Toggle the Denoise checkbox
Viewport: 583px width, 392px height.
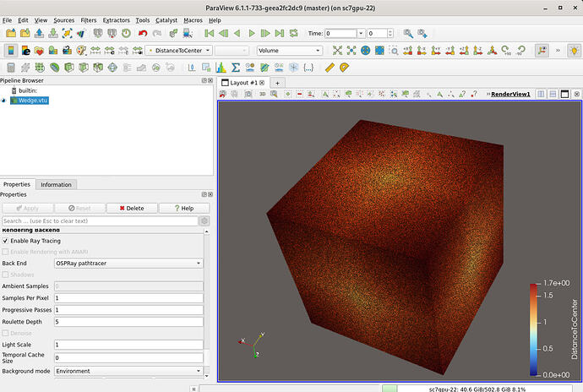click(5, 333)
